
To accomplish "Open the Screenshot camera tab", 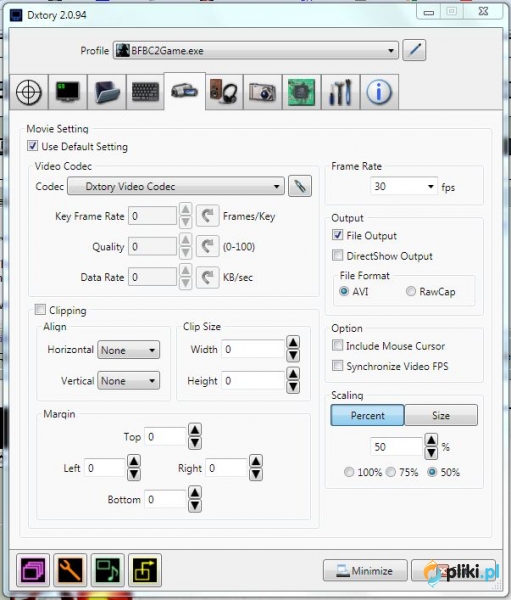I will coord(263,92).
